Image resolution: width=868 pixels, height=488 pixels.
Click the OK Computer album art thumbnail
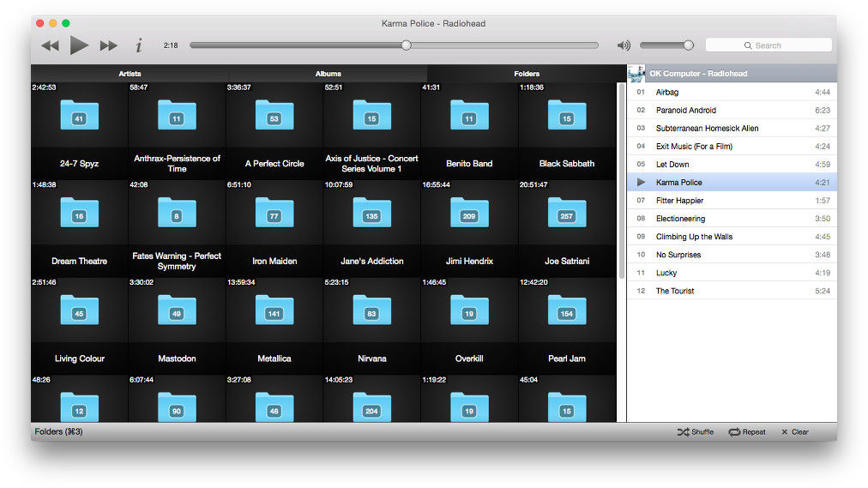pos(636,74)
